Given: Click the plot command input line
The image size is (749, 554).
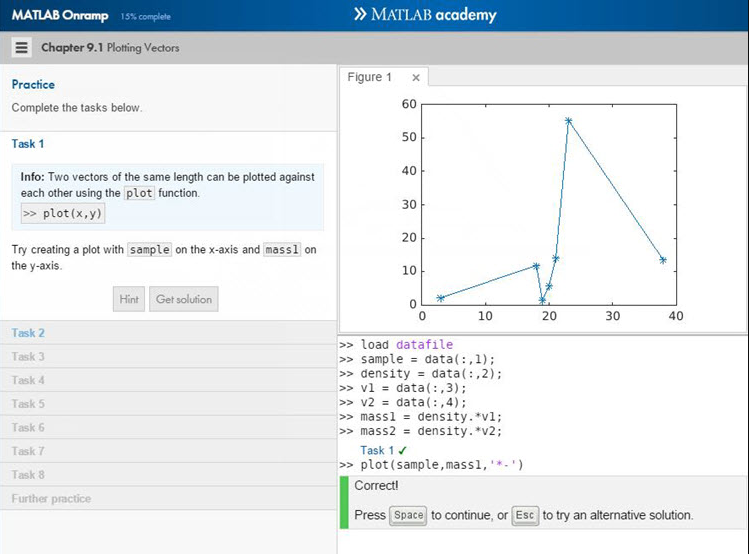Looking at the screenshot, I should tap(442, 465).
